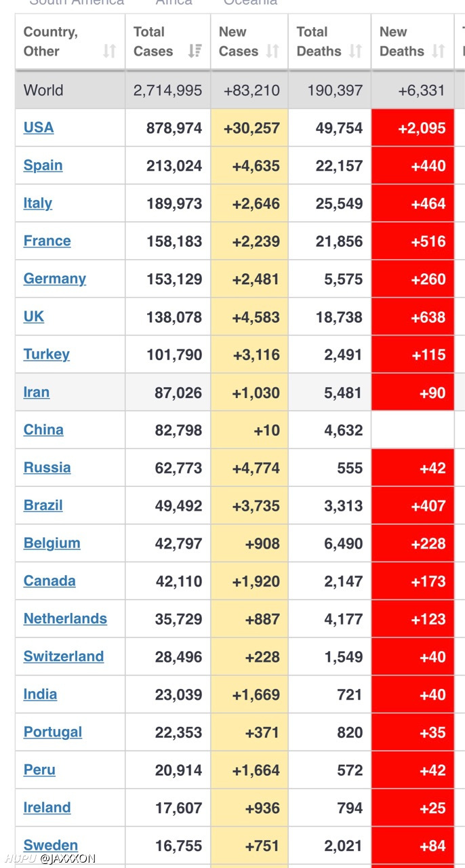Image resolution: width=465 pixels, height=868 pixels.
Task: Sort by New Cases column arrows
Action: [272, 51]
